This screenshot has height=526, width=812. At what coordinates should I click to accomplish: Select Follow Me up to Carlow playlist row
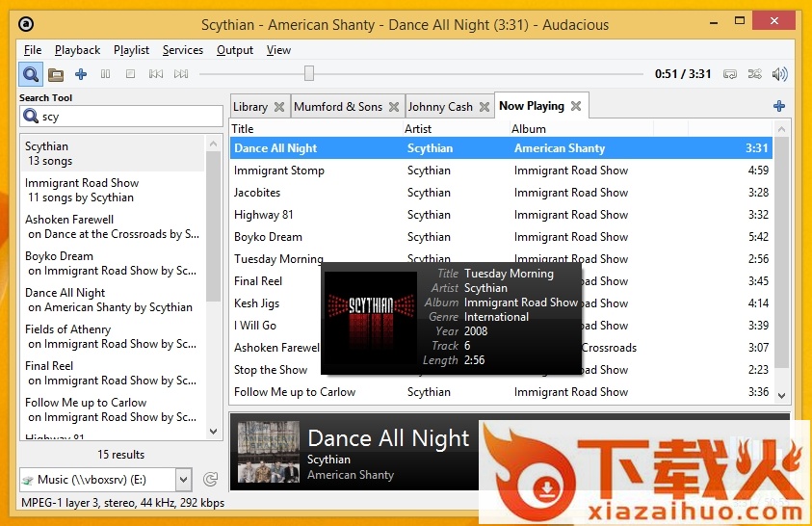501,392
